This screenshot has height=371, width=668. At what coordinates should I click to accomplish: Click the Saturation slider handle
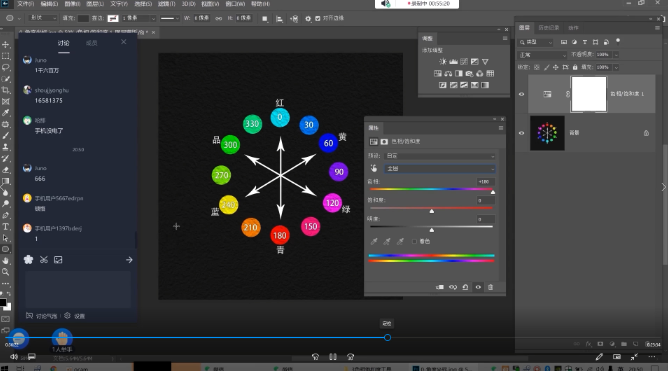(432, 211)
